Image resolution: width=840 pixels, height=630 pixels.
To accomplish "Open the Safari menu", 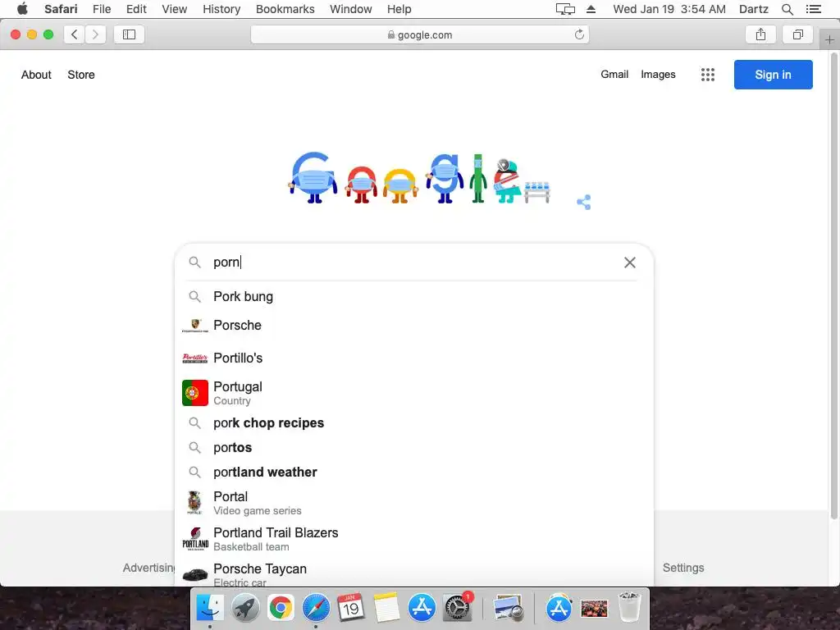I will pyautogui.click(x=61, y=9).
